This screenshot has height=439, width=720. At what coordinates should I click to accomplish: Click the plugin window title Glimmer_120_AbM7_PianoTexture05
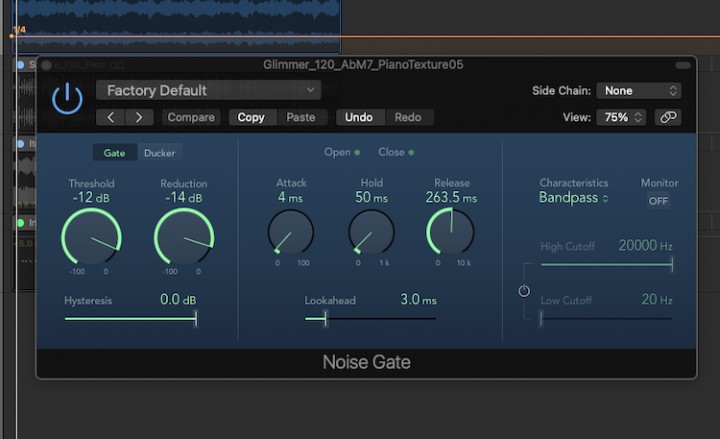363,65
